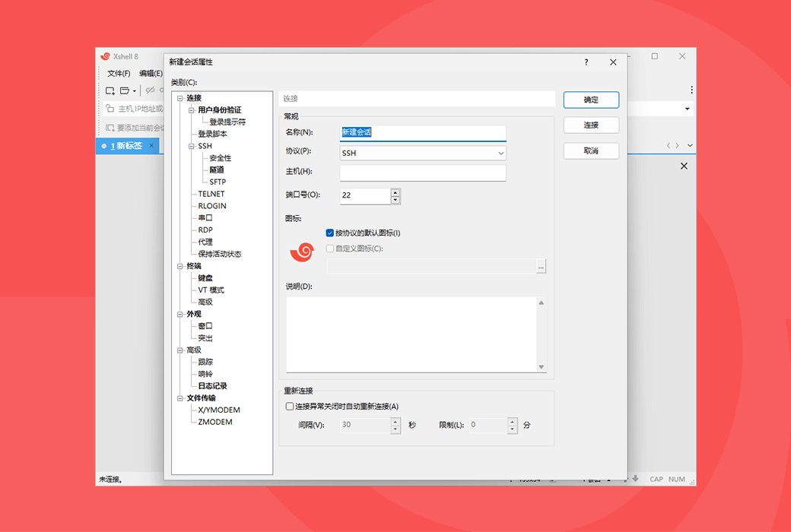
Task: Toggle 按协议的默认图标(I) checkbox
Action: tap(330, 233)
